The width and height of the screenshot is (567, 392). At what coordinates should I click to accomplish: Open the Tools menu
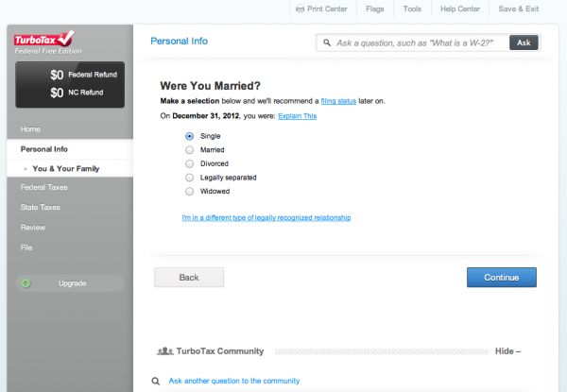(x=412, y=9)
